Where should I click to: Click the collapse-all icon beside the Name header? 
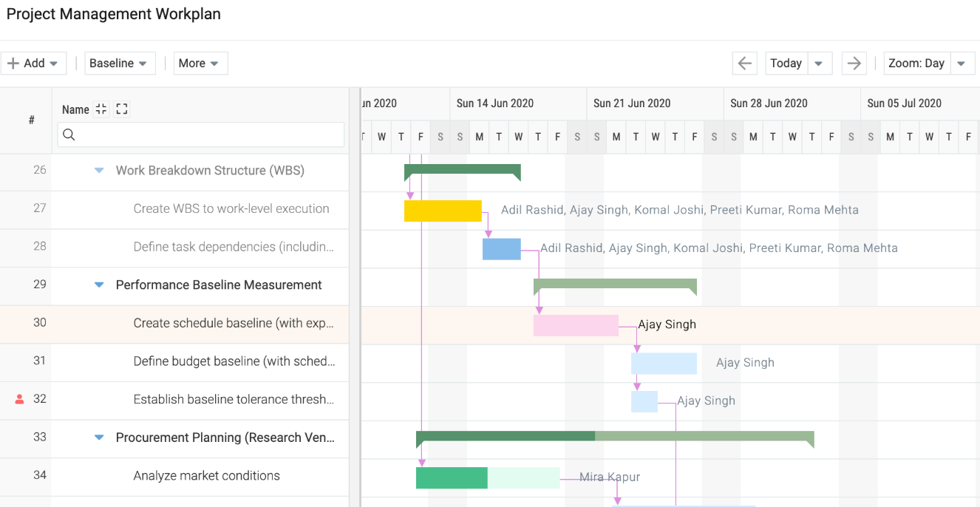tap(101, 109)
